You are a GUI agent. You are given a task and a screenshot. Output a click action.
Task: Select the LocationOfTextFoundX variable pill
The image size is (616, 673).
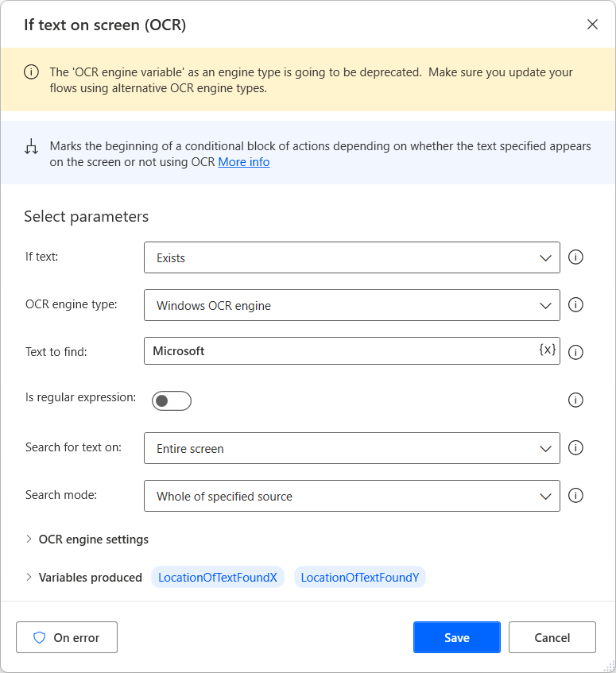click(x=217, y=577)
